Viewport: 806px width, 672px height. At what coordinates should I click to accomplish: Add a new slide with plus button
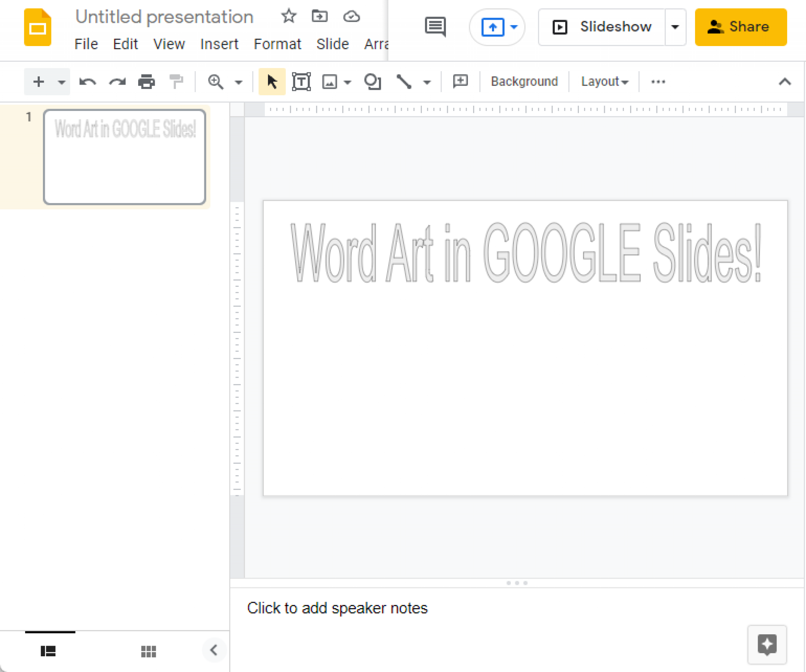tap(39, 81)
